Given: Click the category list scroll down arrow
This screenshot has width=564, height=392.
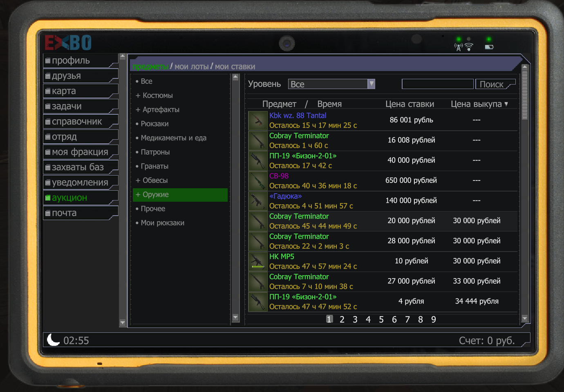Looking at the screenshot, I should 235,317.
